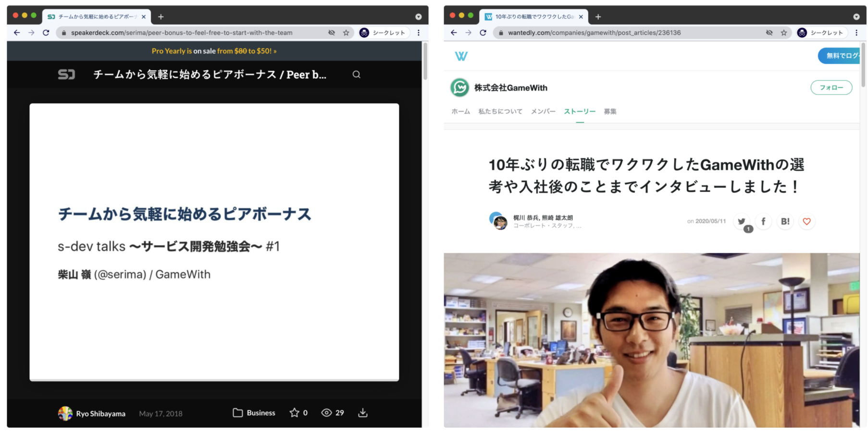Click the フォロー button

pyautogui.click(x=831, y=87)
